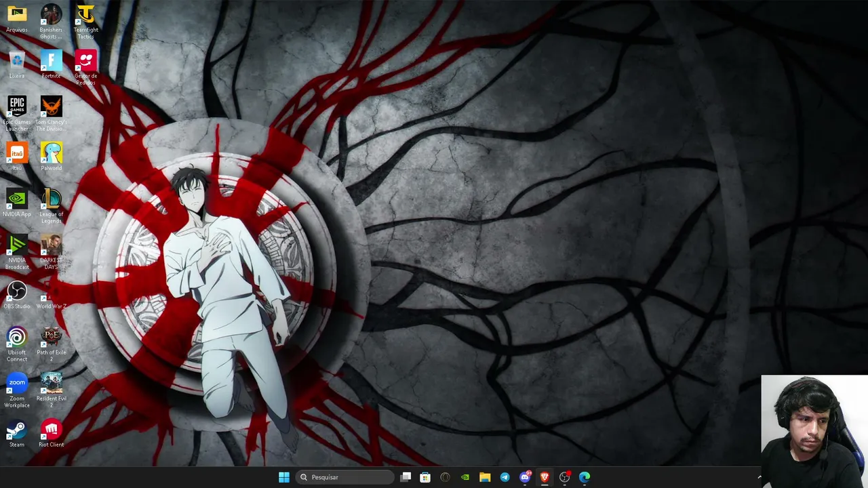This screenshot has width=868, height=488.
Task: Select the NVIDIA Broadcast desktop icon
Action: (x=17, y=252)
